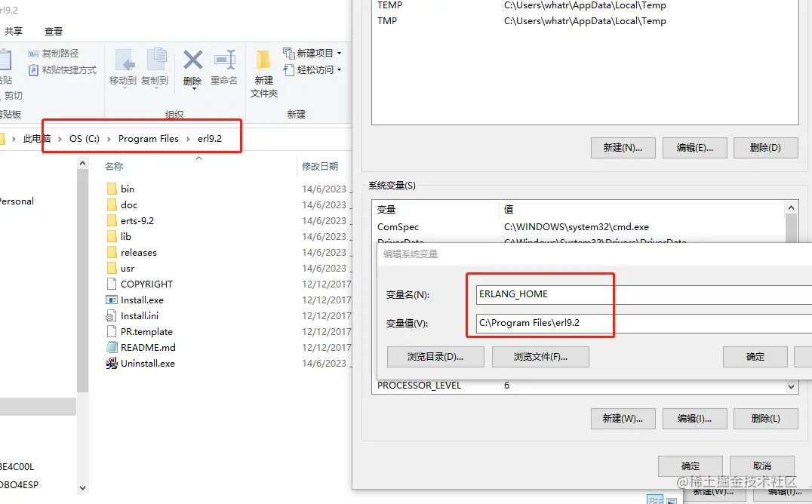This screenshot has height=504, width=812.
Task: Click the Rename (重命名) ribbon icon
Action: 225,60
